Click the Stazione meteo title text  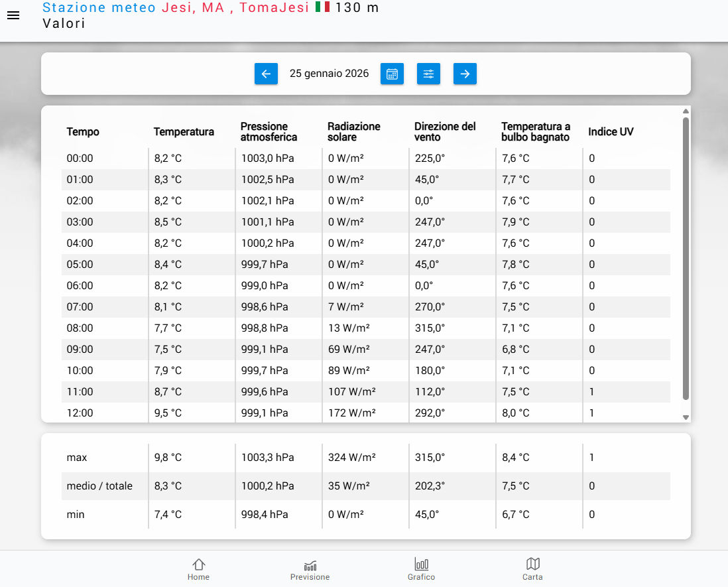(99, 8)
